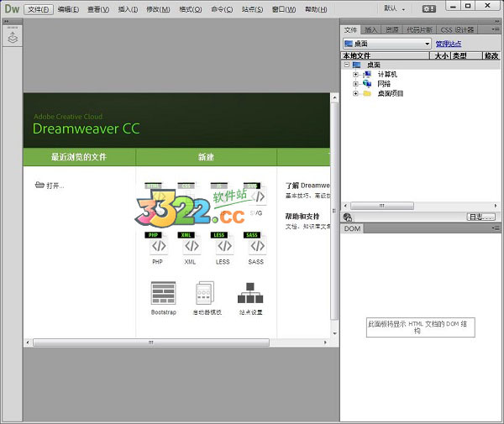
Task: Click the 管理站点 link
Action: 449,44
